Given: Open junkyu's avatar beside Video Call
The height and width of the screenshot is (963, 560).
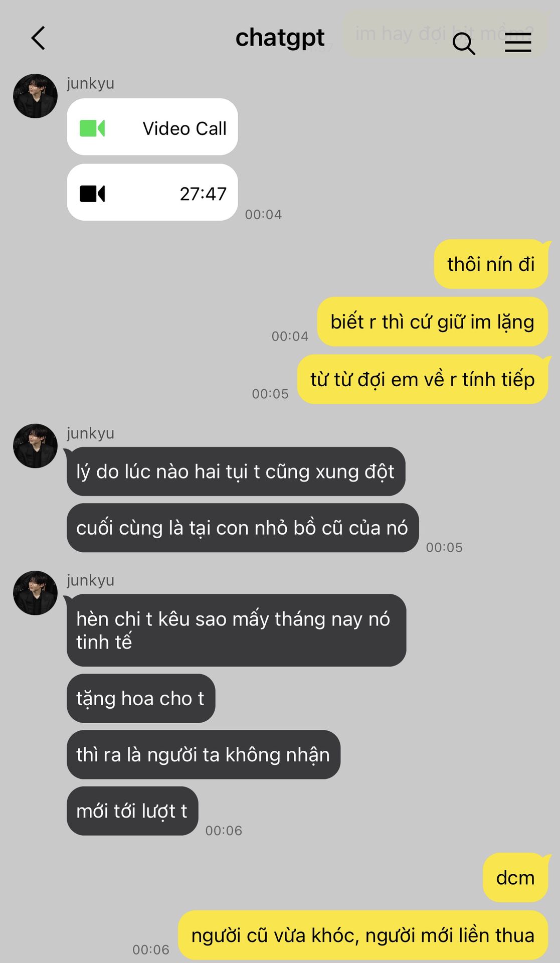Looking at the screenshot, I should point(35,96).
